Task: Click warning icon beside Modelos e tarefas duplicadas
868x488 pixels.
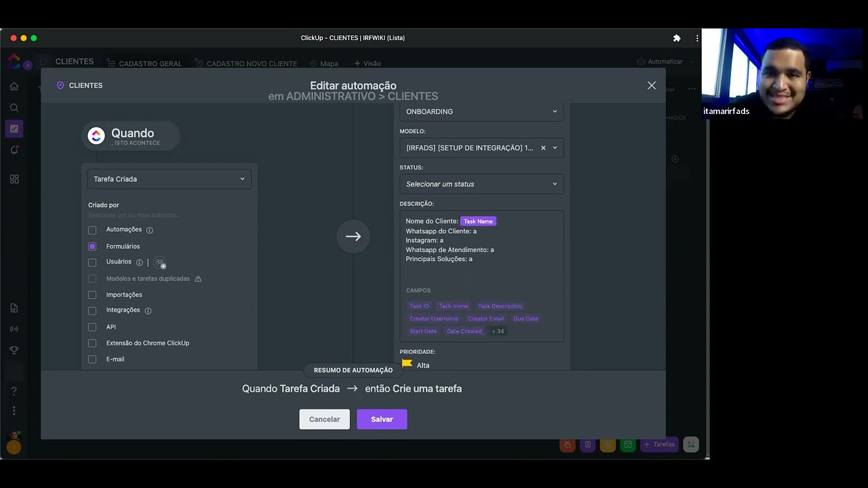Action: click(198, 279)
